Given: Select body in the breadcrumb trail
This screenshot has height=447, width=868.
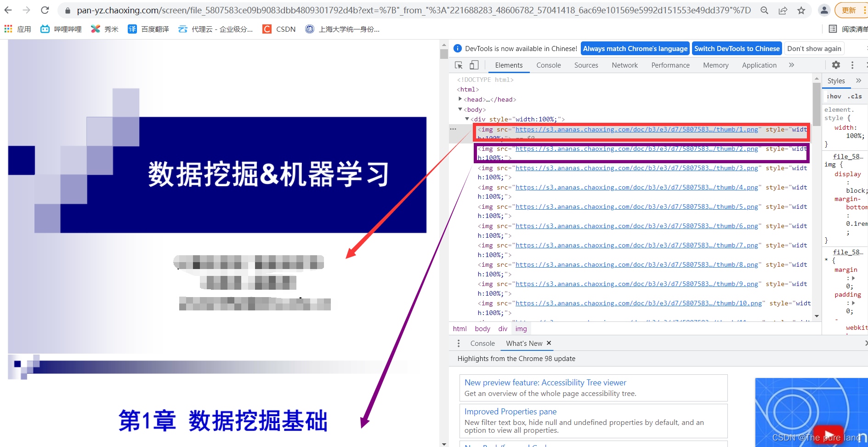Looking at the screenshot, I should [482, 329].
